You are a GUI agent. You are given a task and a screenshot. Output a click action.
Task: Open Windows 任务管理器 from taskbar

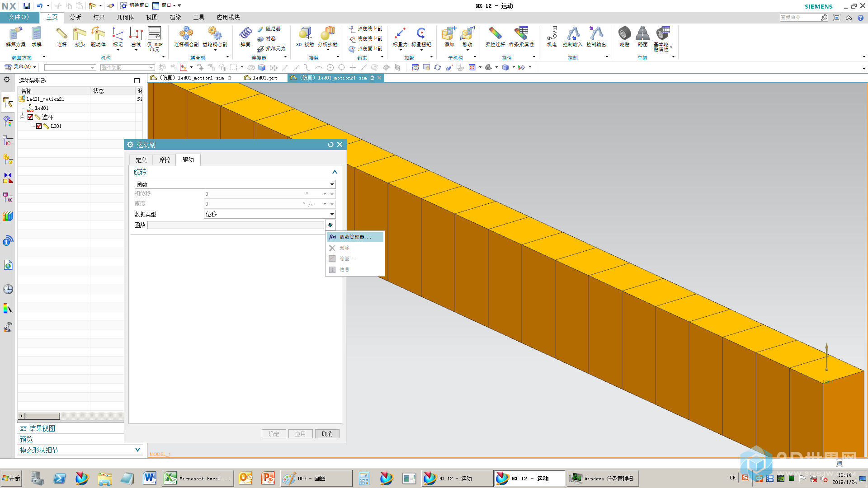[603, 478]
